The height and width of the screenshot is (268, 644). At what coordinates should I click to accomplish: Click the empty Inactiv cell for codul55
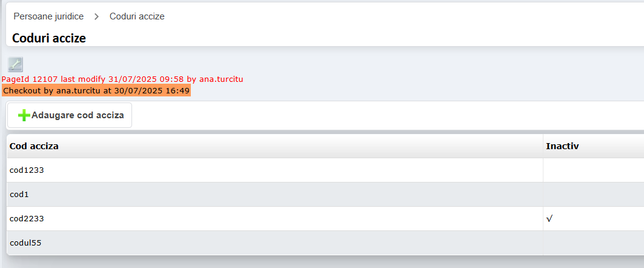pos(593,243)
